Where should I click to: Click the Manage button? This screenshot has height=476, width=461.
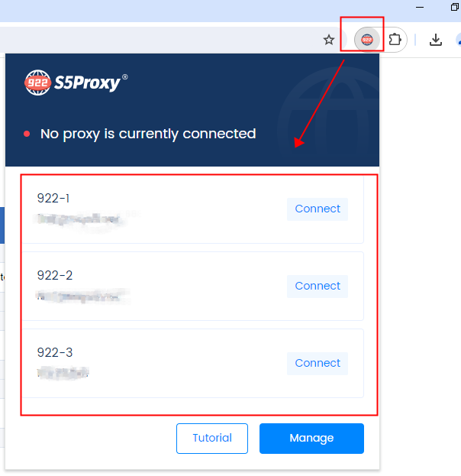tap(311, 438)
